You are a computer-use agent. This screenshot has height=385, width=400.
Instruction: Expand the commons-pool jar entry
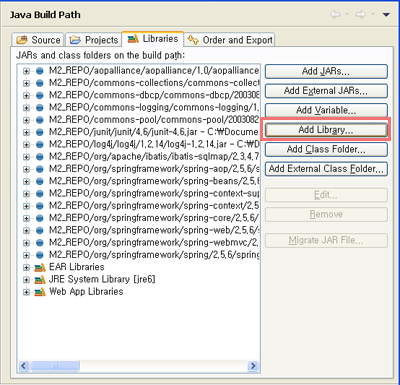[x=26, y=120]
